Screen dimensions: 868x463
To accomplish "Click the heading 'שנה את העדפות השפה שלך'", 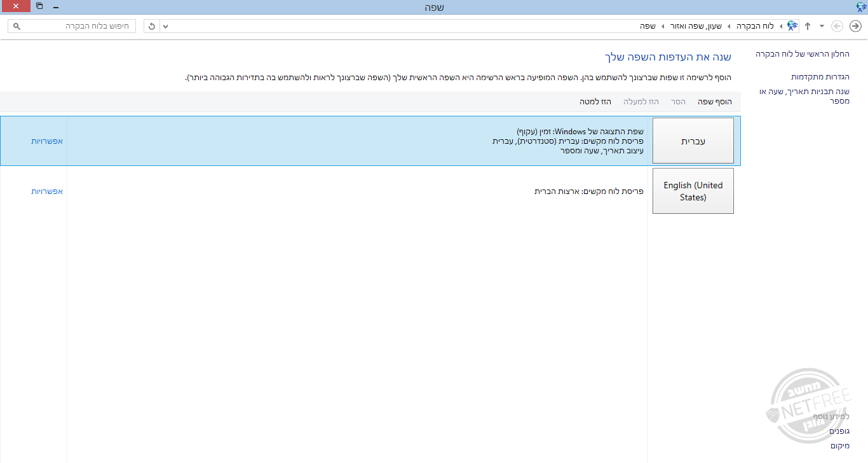I will coord(668,57).
